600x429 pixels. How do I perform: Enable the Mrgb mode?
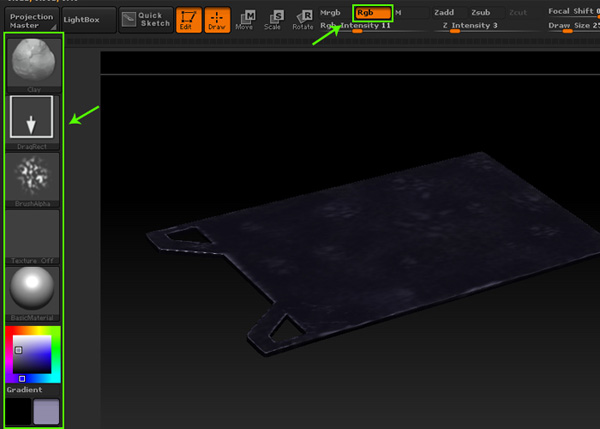tap(331, 12)
